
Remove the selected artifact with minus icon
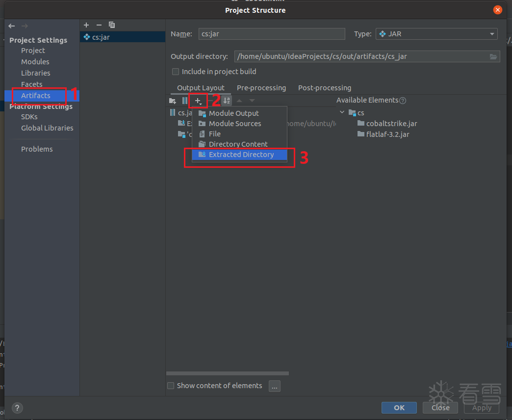point(99,25)
